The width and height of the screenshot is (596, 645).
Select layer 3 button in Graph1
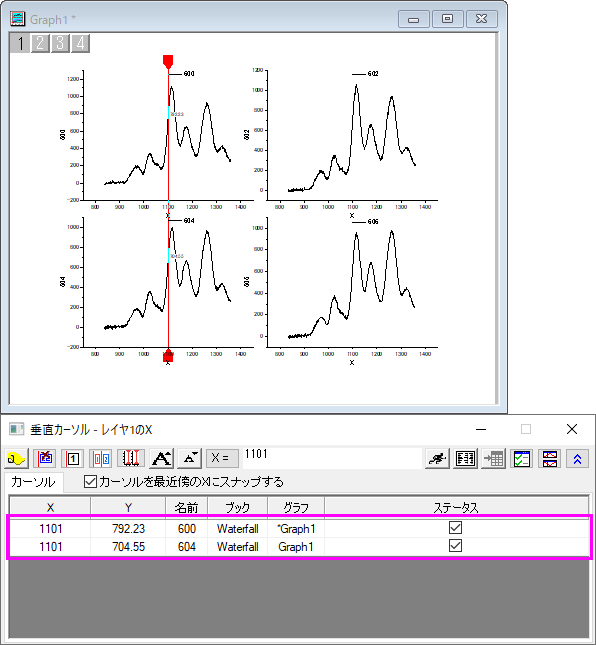pyautogui.click(x=60, y=43)
